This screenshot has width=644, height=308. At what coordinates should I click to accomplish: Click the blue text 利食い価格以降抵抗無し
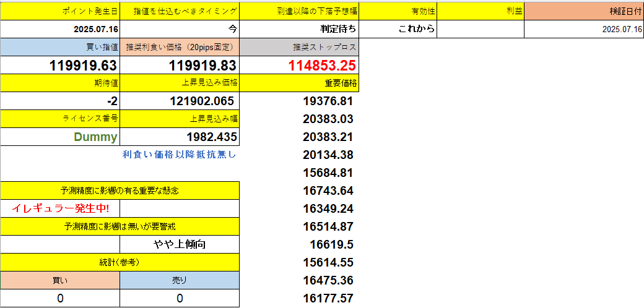[180, 155]
